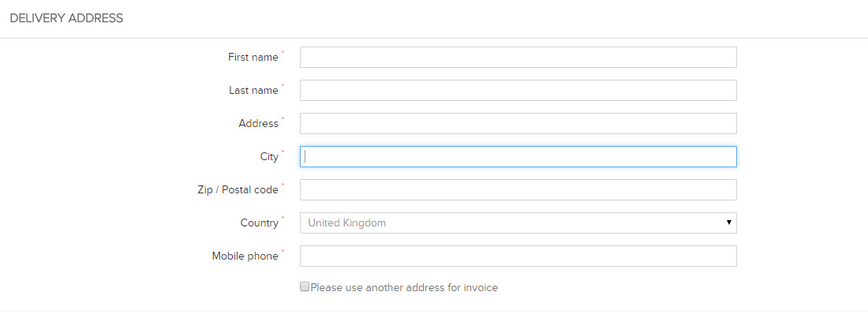The height and width of the screenshot is (318, 868).
Task: Click the 'Address' field label
Action: (258, 124)
